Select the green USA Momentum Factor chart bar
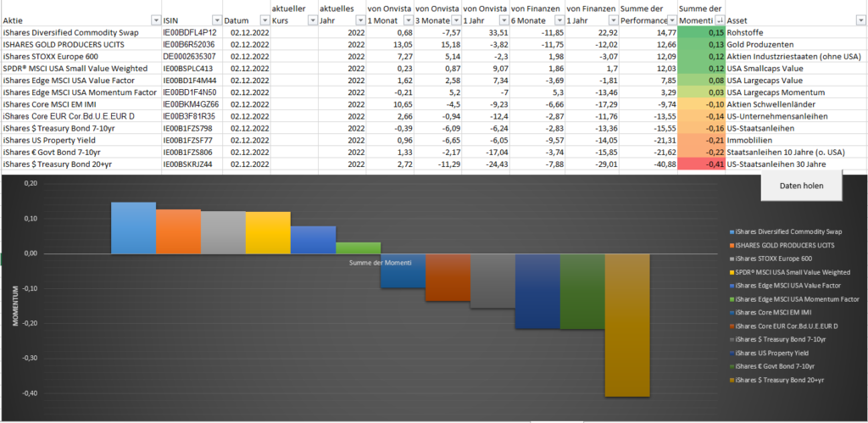Screen dimensions: 868x423 (x=359, y=248)
